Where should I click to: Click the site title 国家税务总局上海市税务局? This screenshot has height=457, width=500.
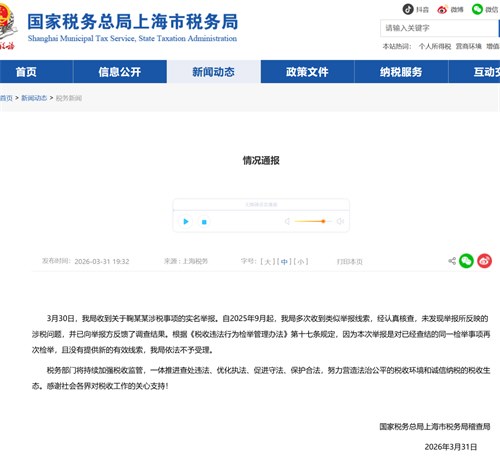pos(133,22)
